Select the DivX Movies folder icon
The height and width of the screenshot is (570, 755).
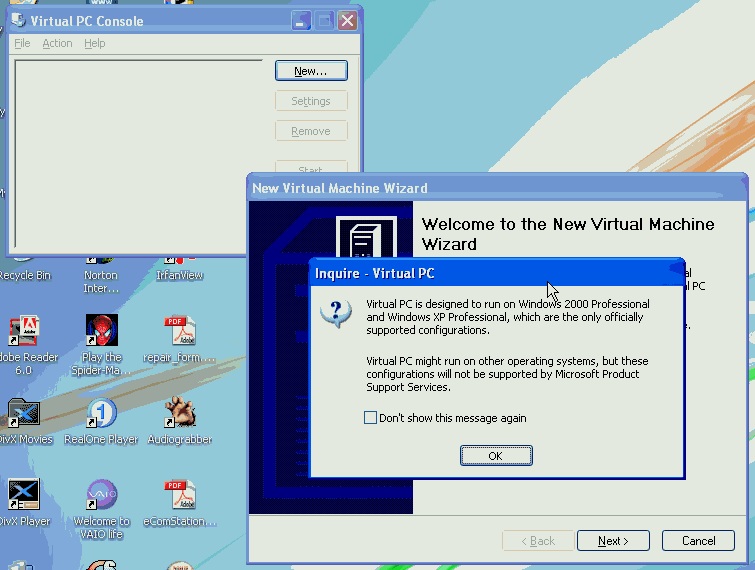(x=24, y=413)
